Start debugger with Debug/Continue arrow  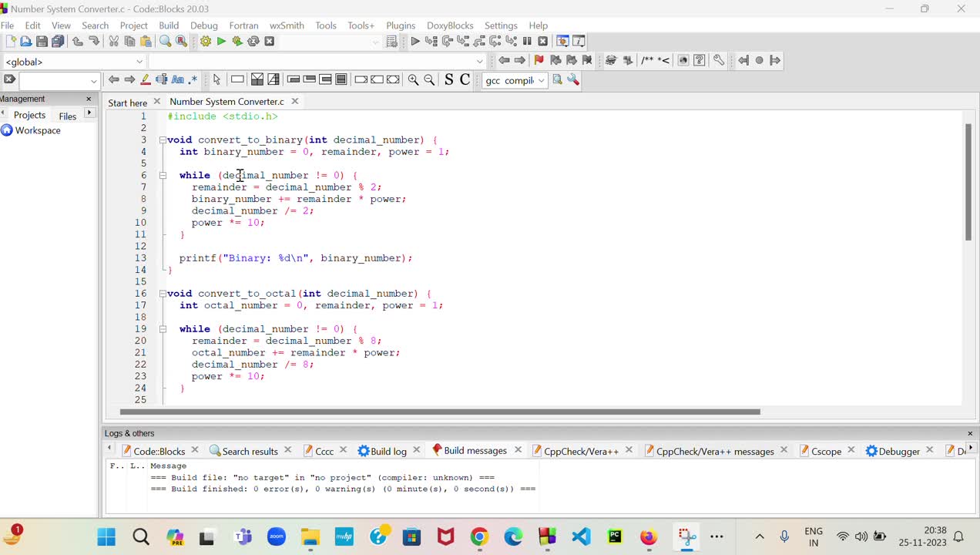click(x=415, y=42)
